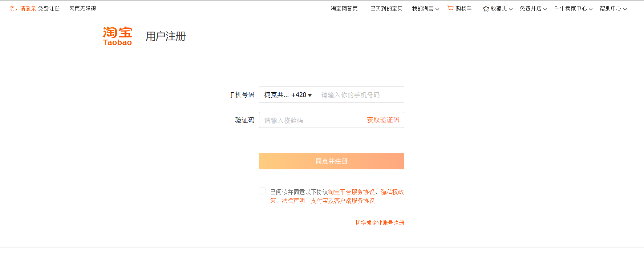
Task: Expand the 千牛卖家中心 menu
Action: [x=573, y=9]
